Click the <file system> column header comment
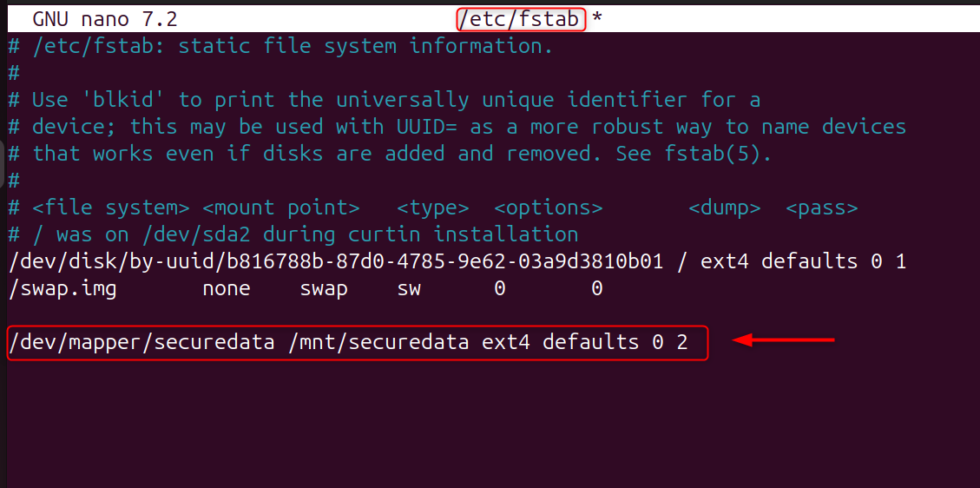 [110, 208]
